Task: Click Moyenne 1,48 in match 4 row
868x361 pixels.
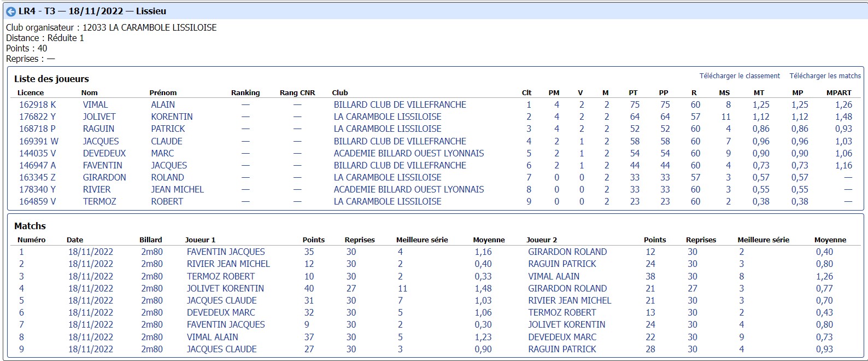Action: (483, 288)
